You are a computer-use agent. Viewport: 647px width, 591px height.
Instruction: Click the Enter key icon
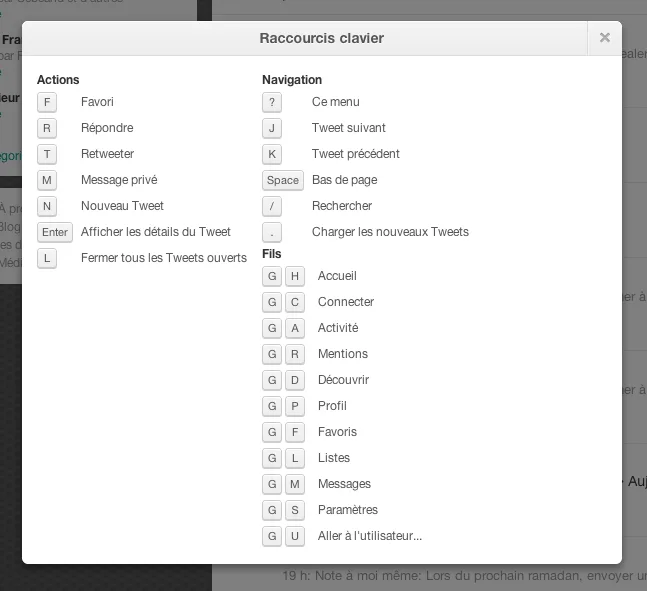[x=55, y=232]
